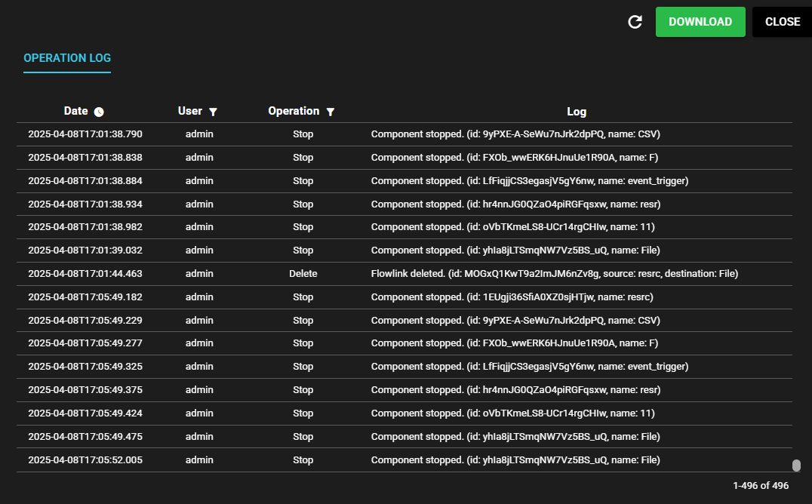Click the refresh icon beside Download

pyautogui.click(x=635, y=22)
